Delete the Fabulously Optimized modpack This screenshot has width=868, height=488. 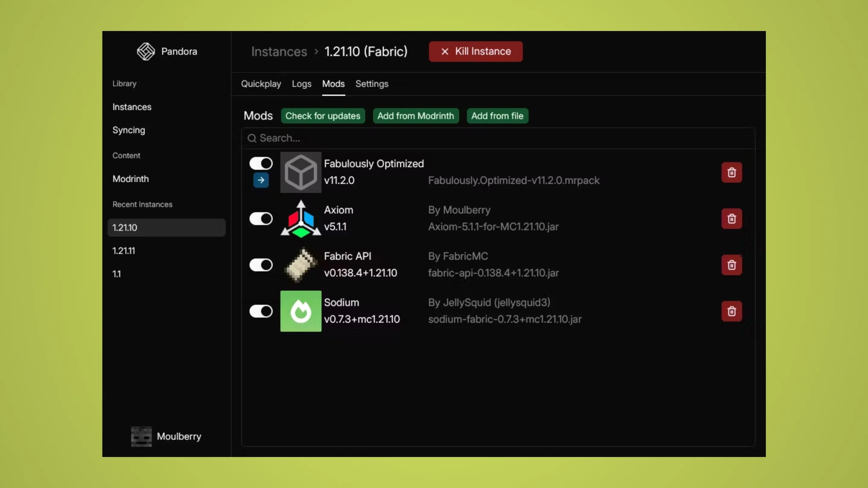(731, 172)
